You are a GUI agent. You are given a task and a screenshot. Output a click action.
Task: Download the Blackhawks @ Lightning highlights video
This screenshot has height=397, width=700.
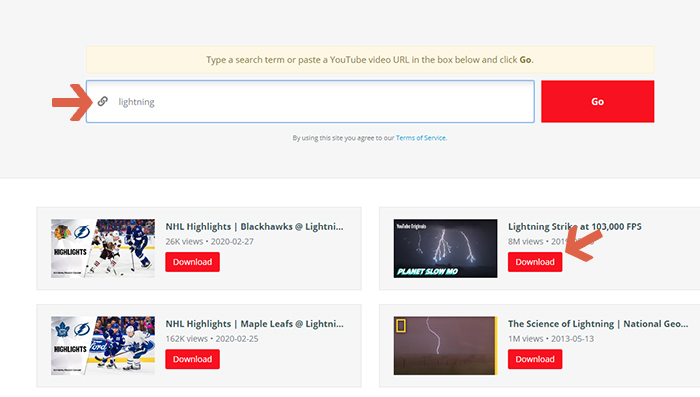click(192, 262)
